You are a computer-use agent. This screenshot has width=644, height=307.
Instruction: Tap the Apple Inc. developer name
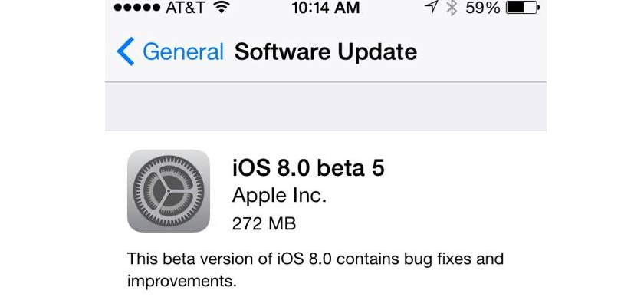[x=279, y=196]
